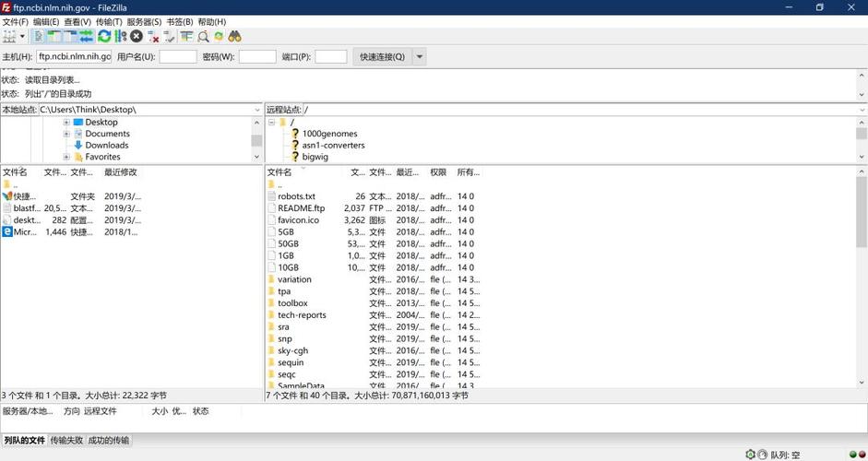This screenshot has height=461, width=868.
Task: Open local site path dropdown
Action: coord(256,110)
